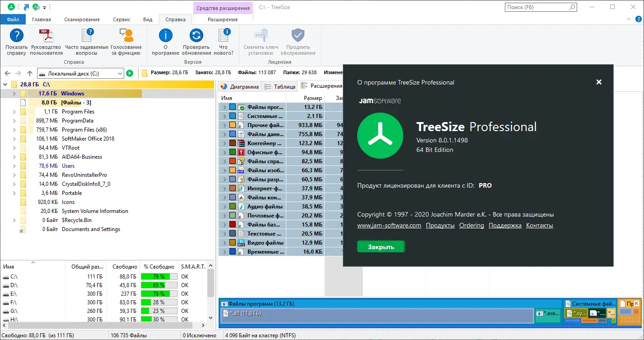The image size is (644, 340).
Task: Expand the Файлы прог… extension group
Action: tap(224, 107)
